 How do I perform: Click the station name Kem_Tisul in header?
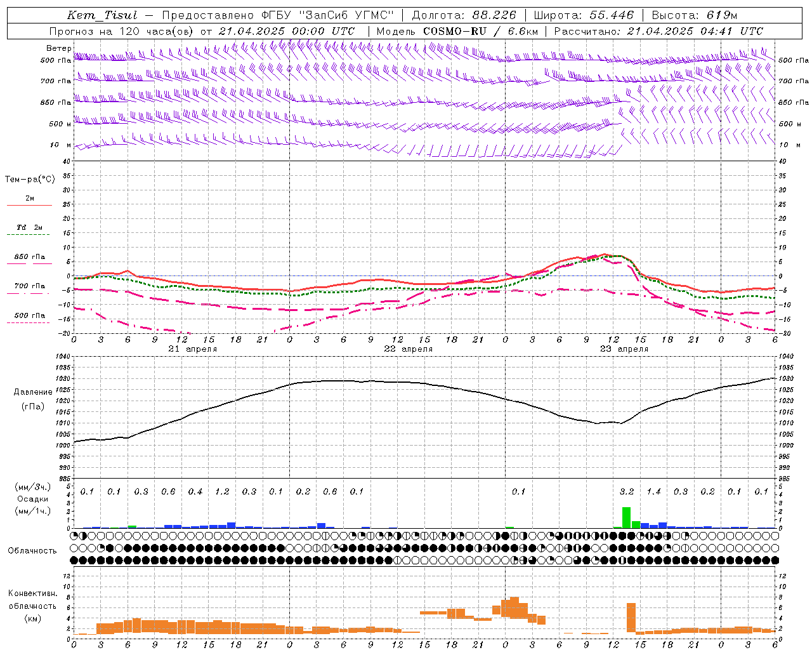pyautogui.click(x=102, y=15)
